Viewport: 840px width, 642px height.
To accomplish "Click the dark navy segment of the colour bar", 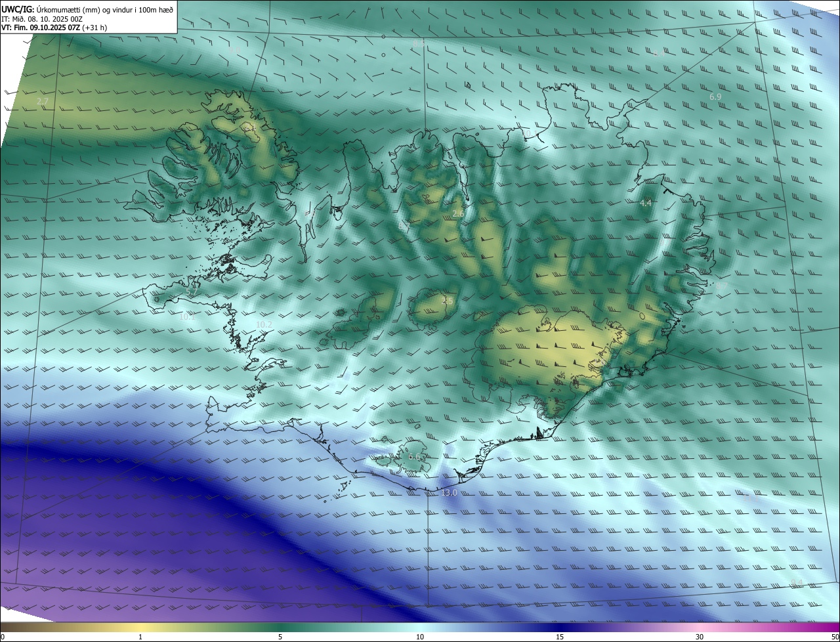I will pos(560,627).
